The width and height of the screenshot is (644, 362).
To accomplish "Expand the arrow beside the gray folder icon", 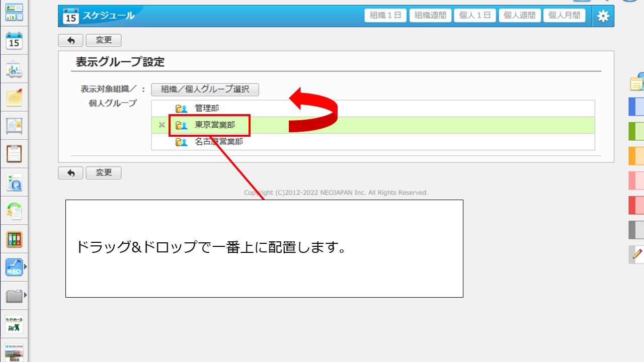I will [25, 296].
